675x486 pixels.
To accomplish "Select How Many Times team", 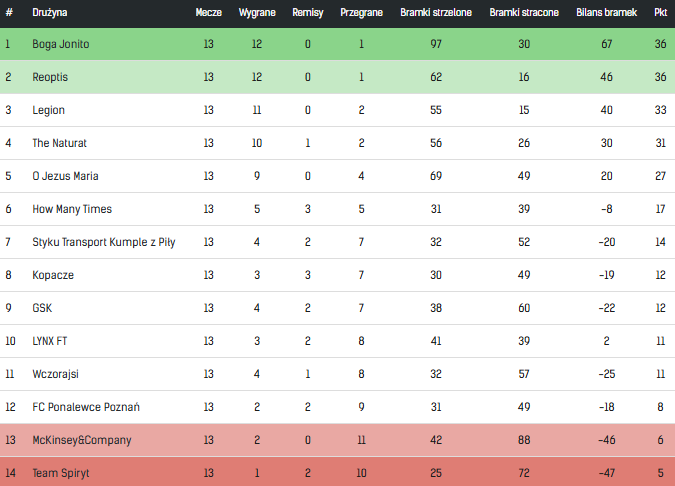I will [x=72, y=209].
